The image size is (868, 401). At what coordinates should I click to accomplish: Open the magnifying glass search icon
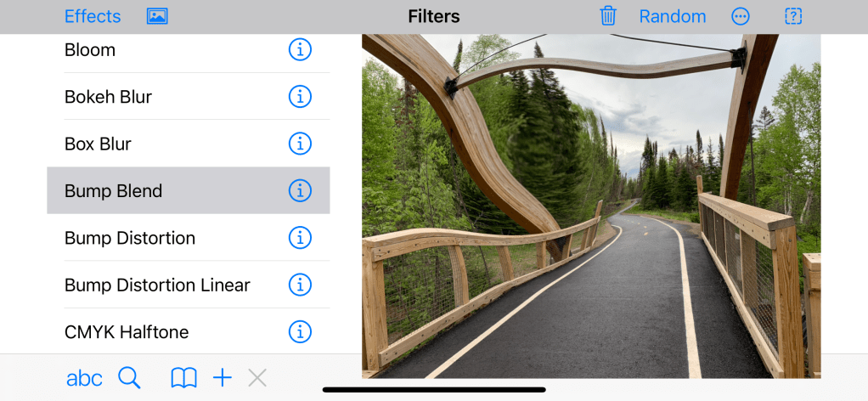coord(129,378)
